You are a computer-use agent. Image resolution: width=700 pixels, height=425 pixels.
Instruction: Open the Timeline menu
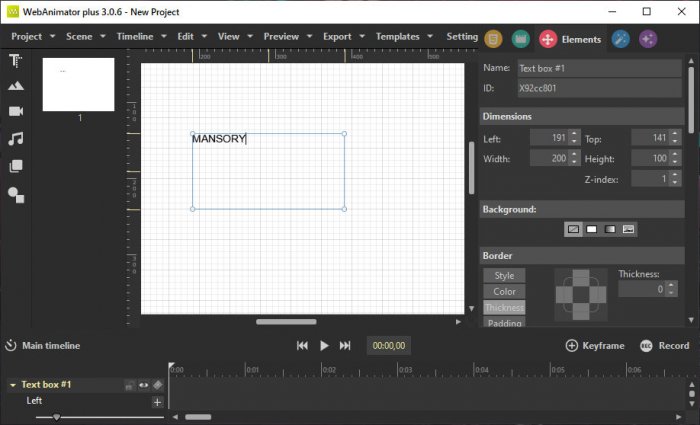(x=142, y=37)
